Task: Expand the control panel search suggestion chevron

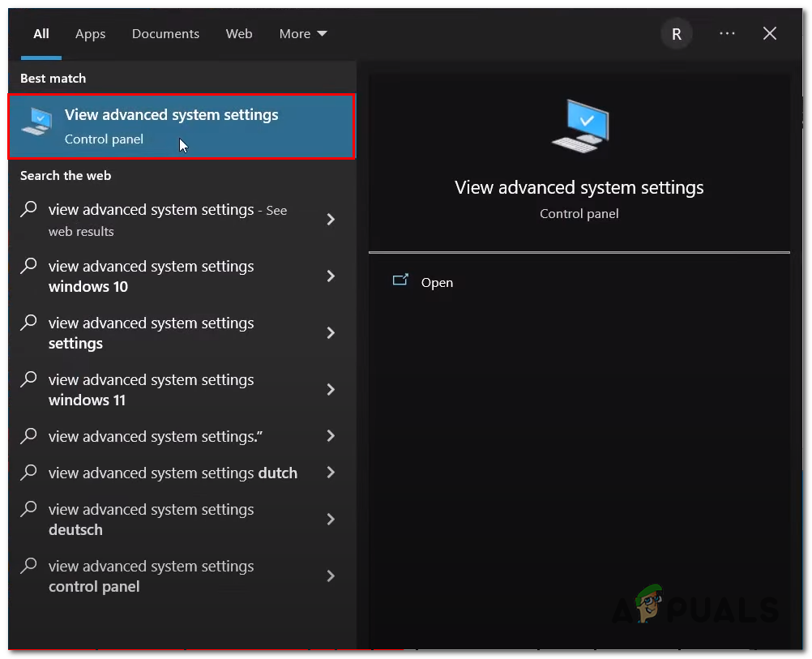Action: coord(331,576)
